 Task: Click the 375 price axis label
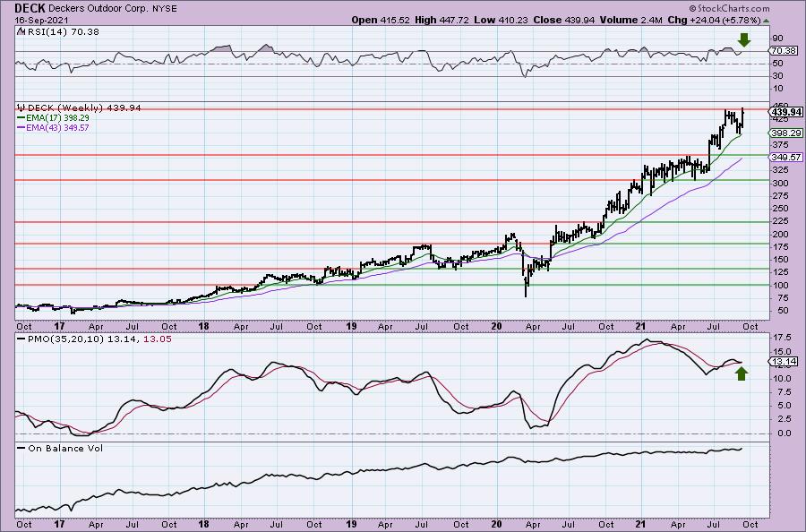pos(780,144)
